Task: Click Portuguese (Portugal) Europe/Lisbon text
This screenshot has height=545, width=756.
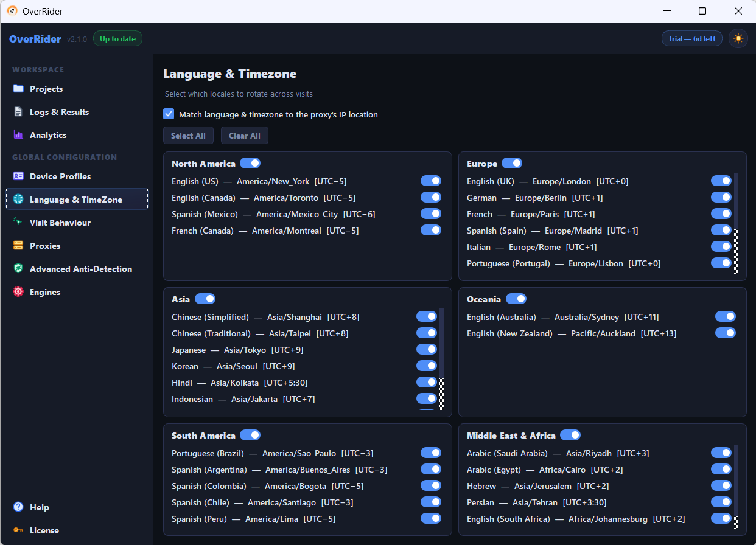Action: pyautogui.click(x=564, y=263)
